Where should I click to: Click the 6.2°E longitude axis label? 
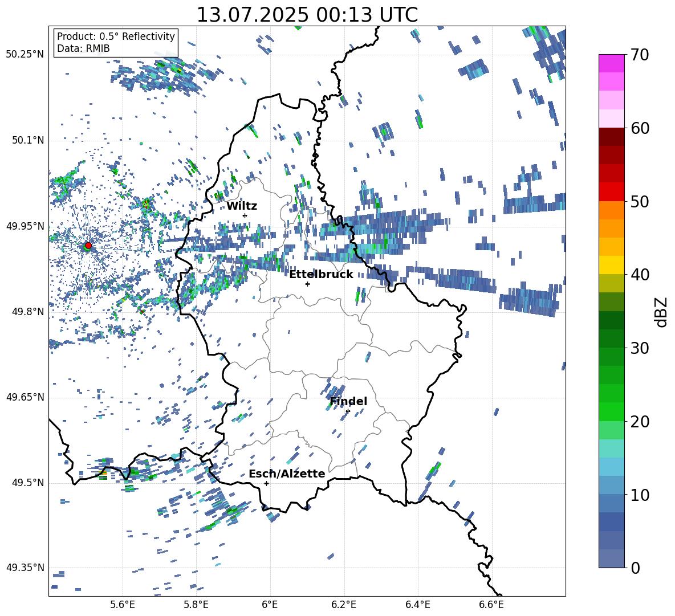tap(344, 605)
